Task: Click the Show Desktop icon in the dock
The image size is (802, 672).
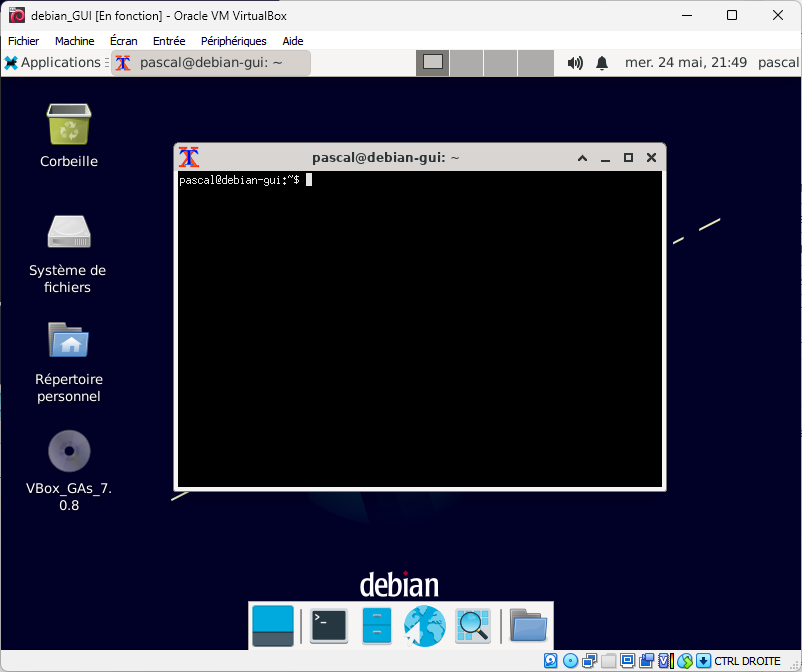Action: pos(273,626)
